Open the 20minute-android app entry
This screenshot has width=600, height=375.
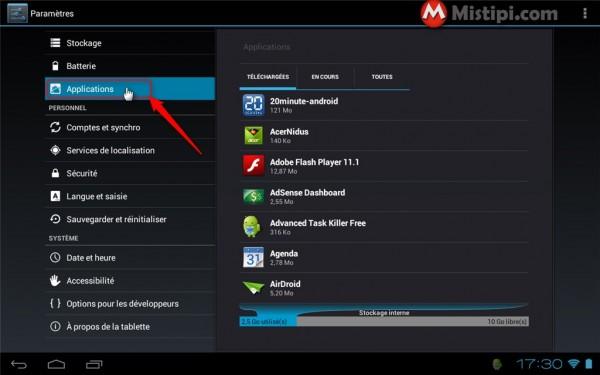tap(384, 105)
